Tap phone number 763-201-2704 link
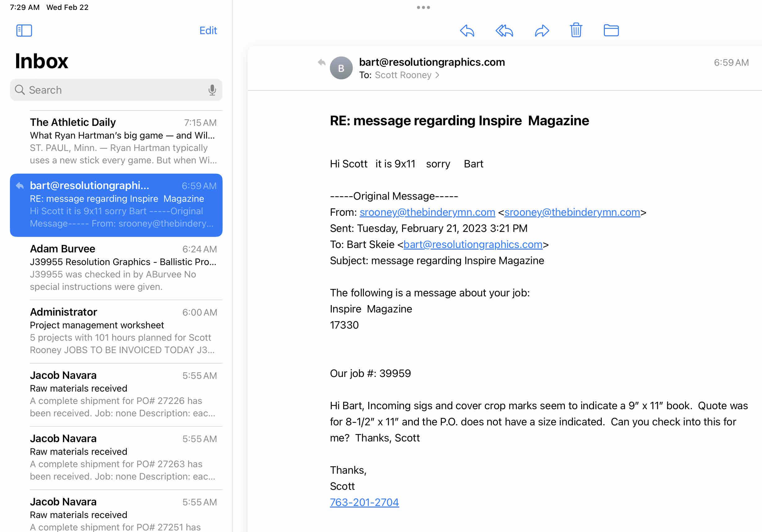The width and height of the screenshot is (762, 532). coord(364,502)
